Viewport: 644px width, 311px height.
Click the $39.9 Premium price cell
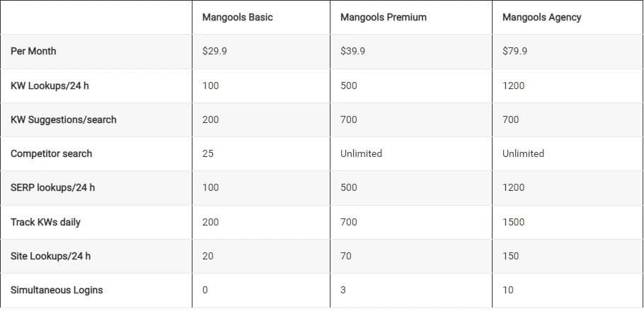point(352,51)
